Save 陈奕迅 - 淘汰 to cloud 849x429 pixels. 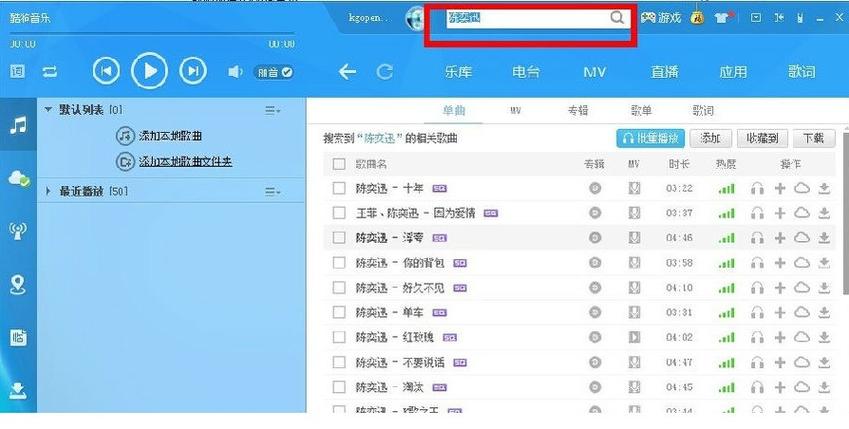point(802,387)
